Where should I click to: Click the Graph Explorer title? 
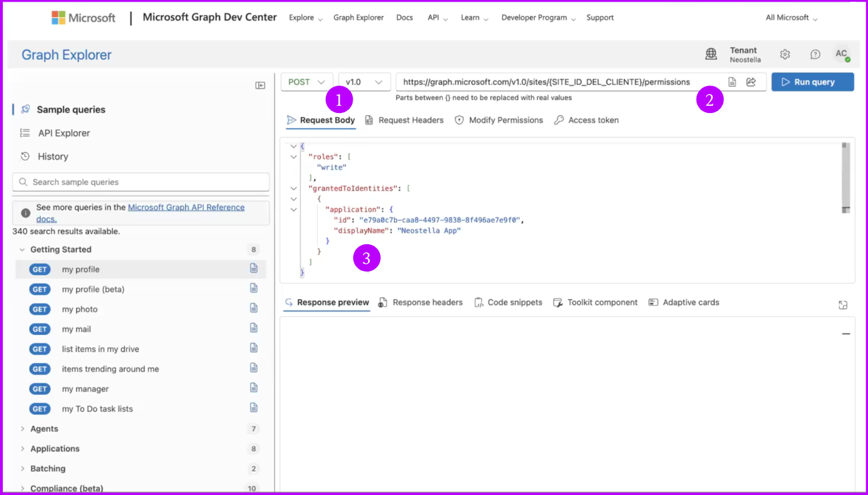pyautogui.click(x=67, y=55)
